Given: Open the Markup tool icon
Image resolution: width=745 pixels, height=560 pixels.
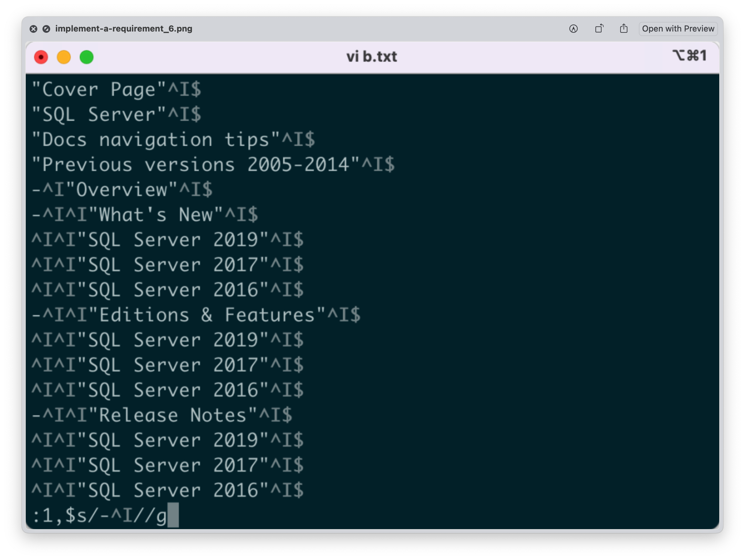Looking at the screenshot, I should [x=573, y=29].
